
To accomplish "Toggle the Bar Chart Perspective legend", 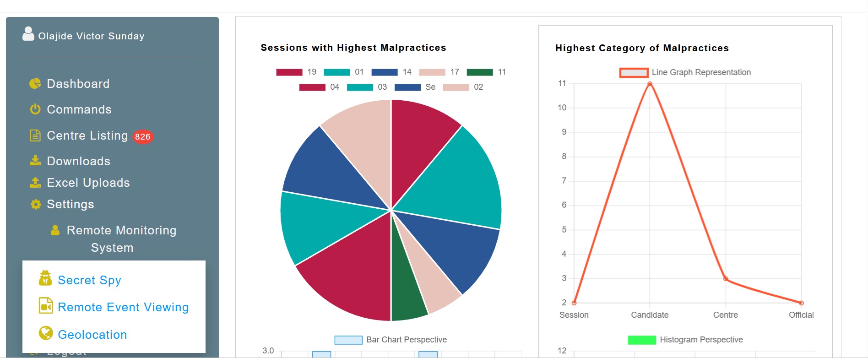I will coord(391,340).
